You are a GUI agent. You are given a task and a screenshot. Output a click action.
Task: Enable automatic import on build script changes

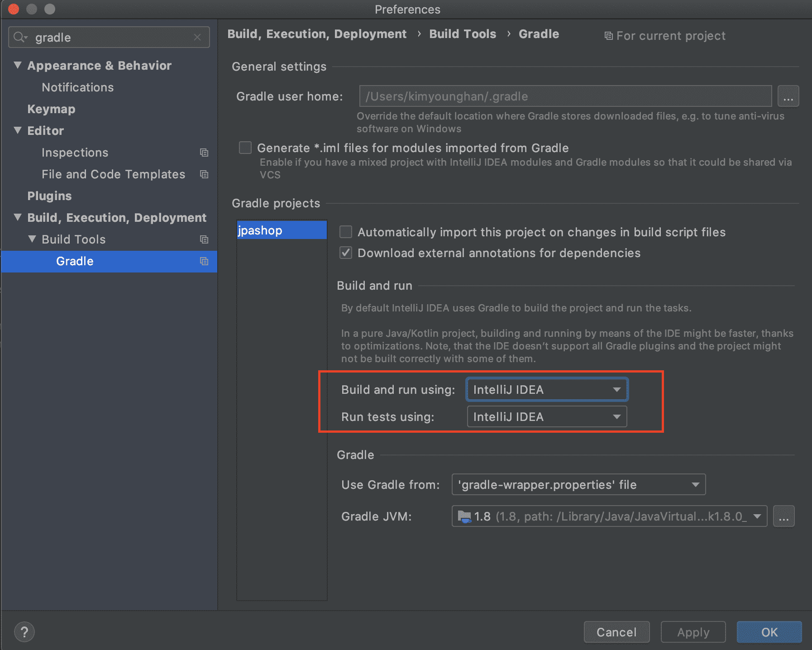[x=346, y=232]
